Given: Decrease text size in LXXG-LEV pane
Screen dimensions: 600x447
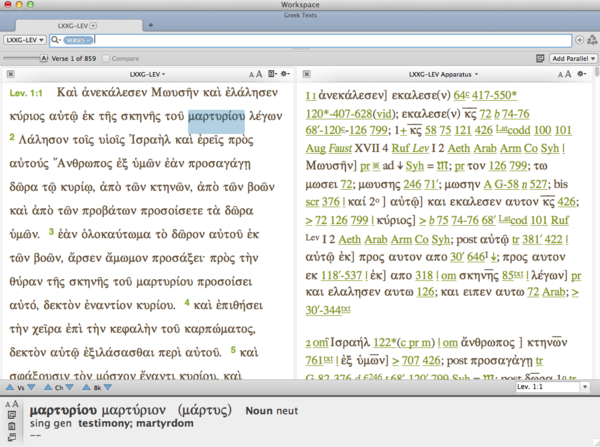Looking at the screenshot, I should (x=251, y=75).
